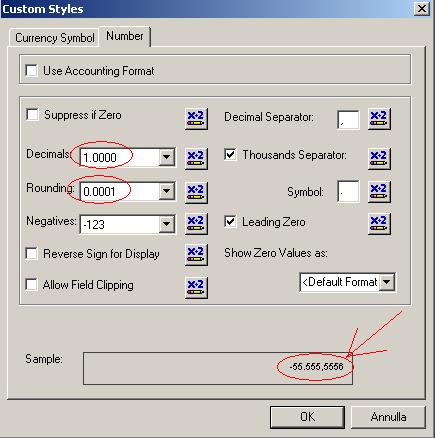The image size is (435, 438).
Task: Open the Show Zero Values as dropdown
Action: 387,282
